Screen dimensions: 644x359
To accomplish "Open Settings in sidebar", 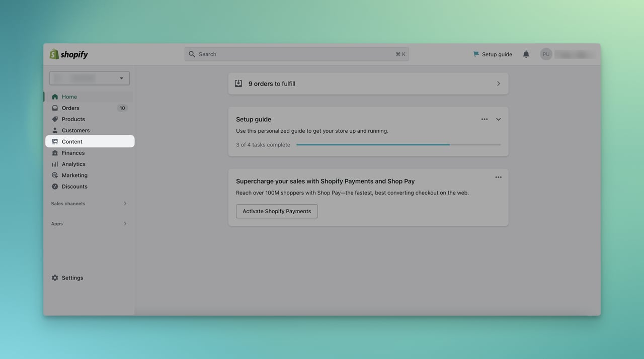I will 89,278.
